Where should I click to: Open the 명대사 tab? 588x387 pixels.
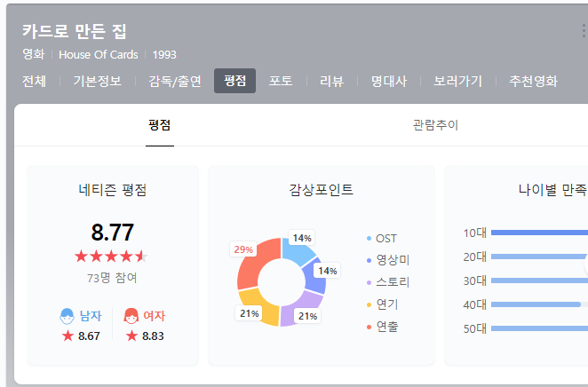389,81
